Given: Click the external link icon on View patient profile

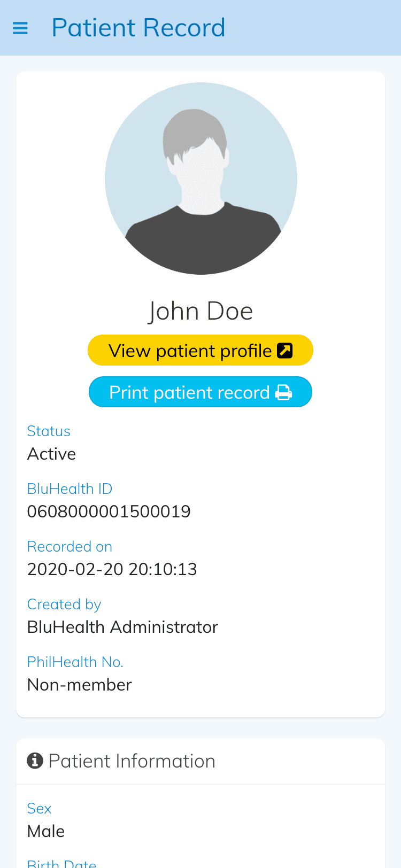Looking at the screenshot, I should [285, 351].
